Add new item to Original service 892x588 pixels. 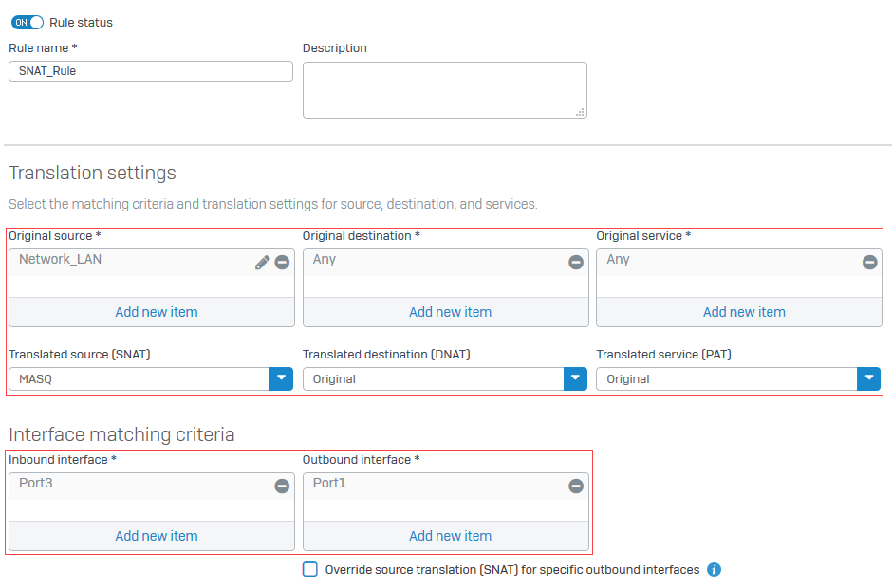[x=744, y=311]
